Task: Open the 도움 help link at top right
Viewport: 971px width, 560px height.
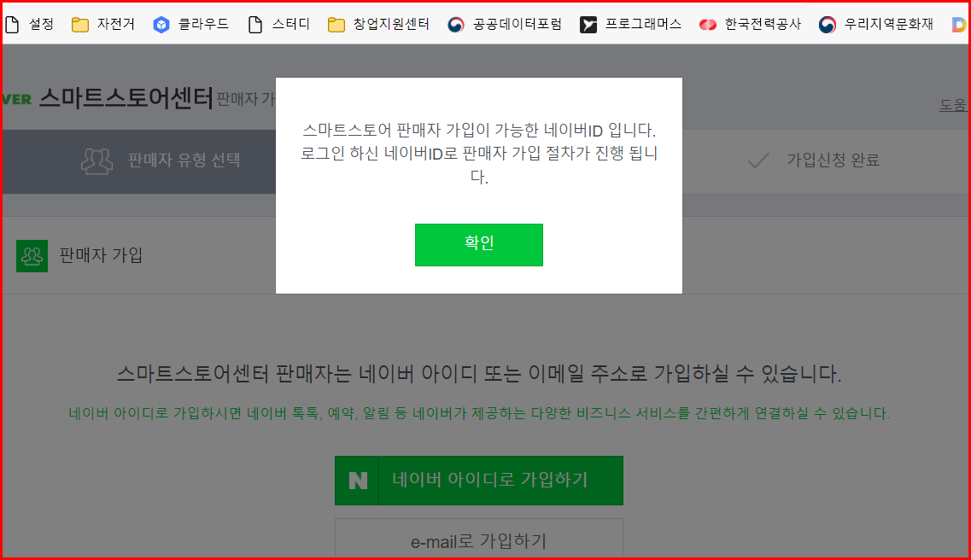Action: (953, 105)
